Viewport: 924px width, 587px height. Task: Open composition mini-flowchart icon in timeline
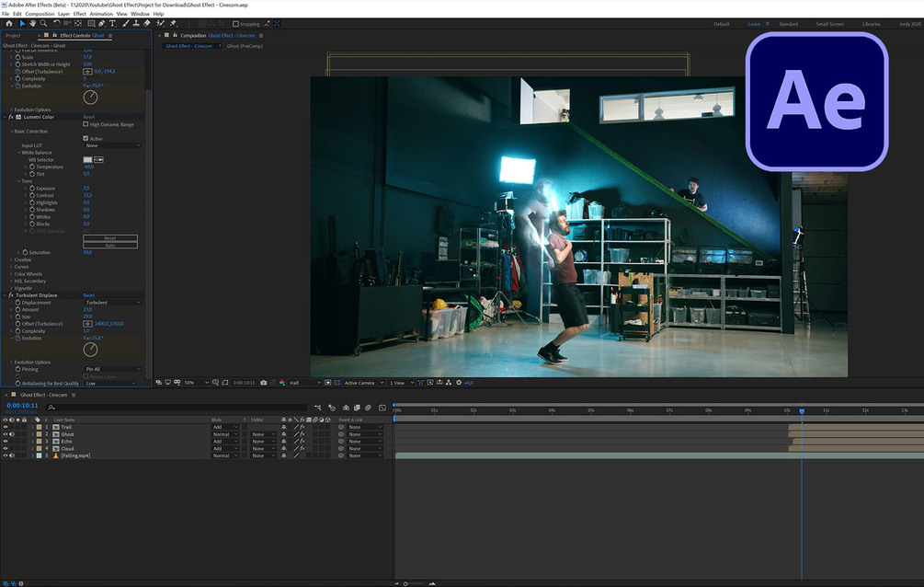(x=317, y=408)
